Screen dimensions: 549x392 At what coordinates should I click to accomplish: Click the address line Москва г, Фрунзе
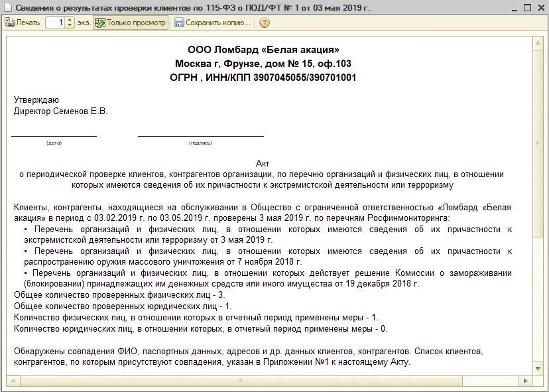[263, 64]
